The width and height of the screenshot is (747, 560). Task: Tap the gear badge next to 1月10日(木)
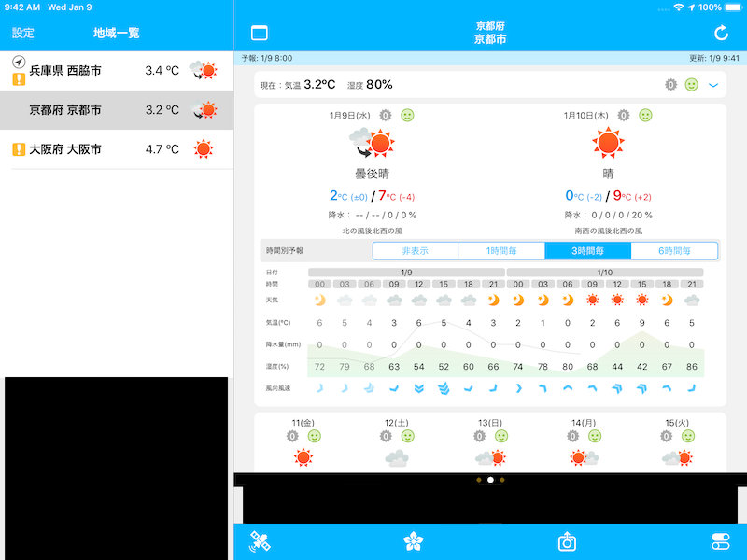[x=623, y=116]
